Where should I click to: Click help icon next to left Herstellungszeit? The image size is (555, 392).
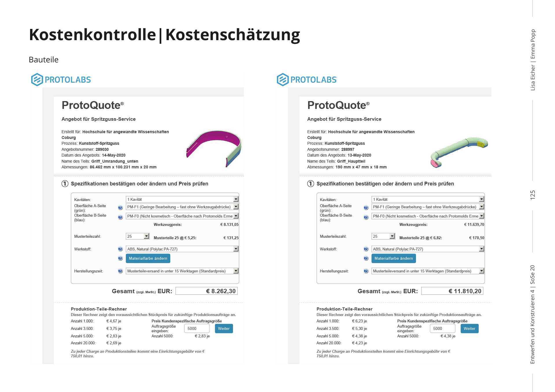coord(120,271)
